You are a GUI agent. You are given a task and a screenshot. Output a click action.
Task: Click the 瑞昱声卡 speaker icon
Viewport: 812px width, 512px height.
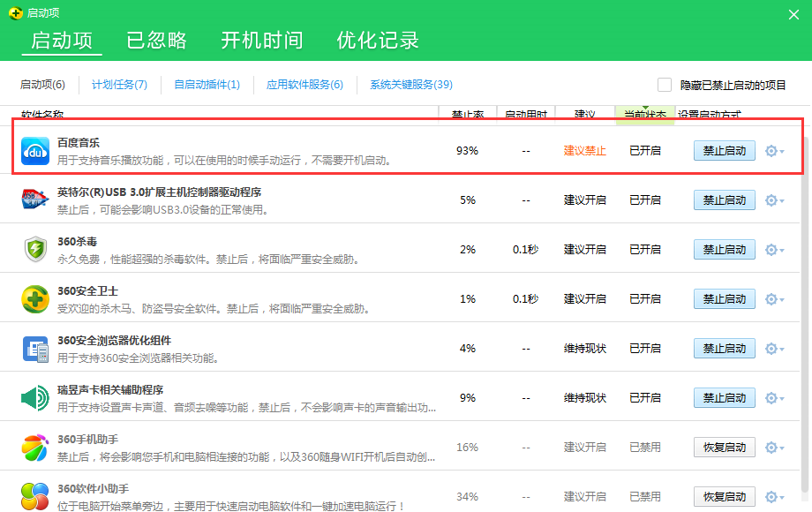click(34, 397)
